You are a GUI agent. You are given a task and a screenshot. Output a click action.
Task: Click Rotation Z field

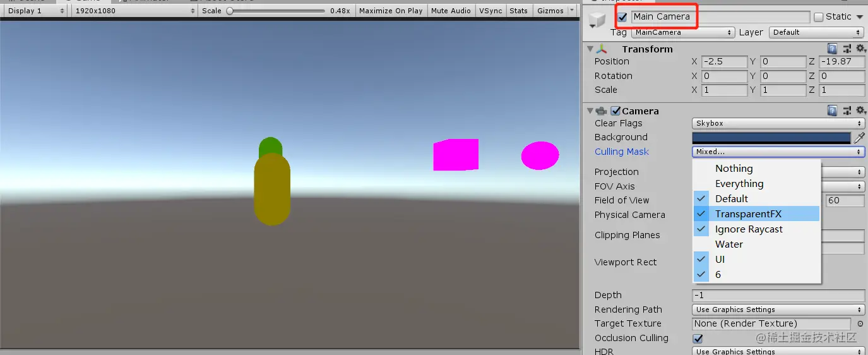pos(841,76)
